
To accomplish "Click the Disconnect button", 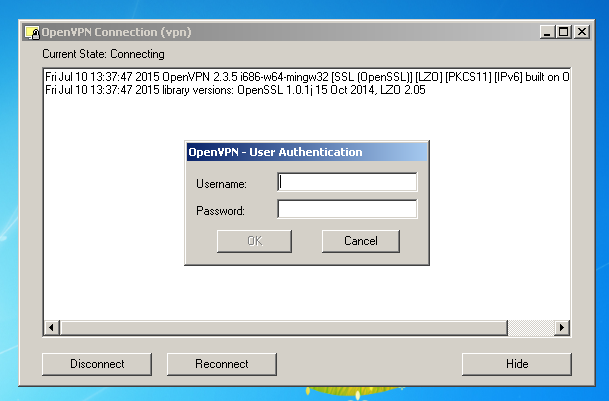I will pos(97,364).
